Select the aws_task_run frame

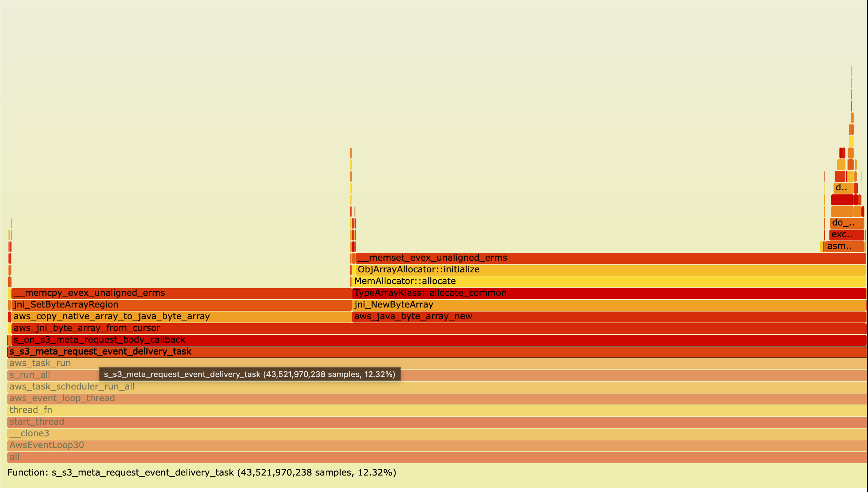(40, 363)
